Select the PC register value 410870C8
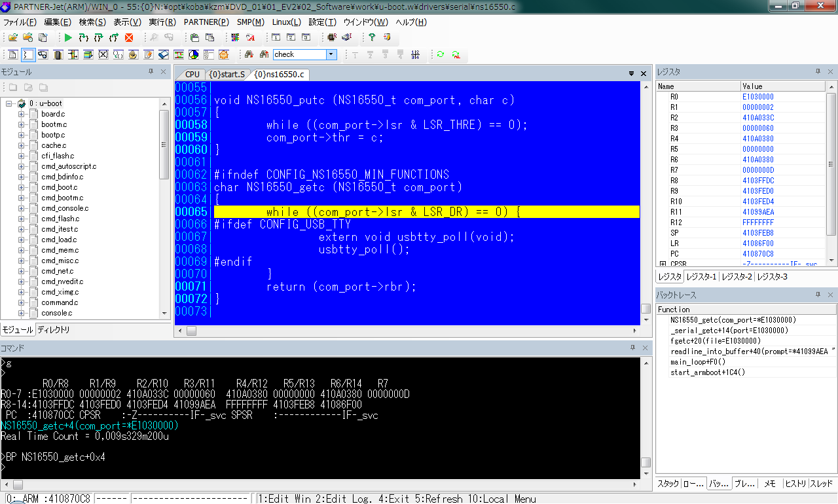The height and width of the screenshot is (504, 838). (759, 254)
